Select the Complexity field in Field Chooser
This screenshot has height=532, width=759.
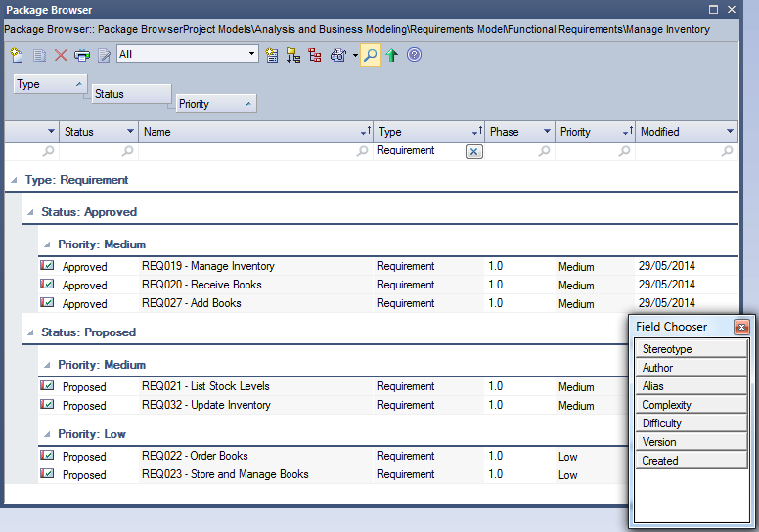pos(691,405)
